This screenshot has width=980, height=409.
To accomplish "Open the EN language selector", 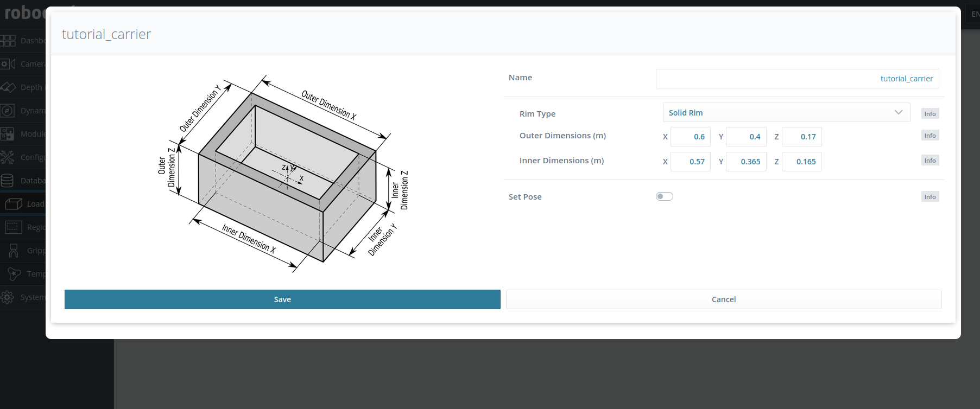I will (x=974, y=15).
